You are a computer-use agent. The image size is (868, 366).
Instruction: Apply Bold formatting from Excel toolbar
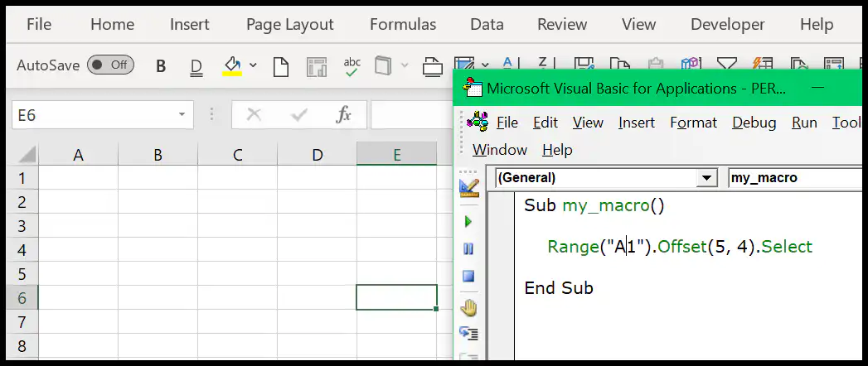pyautogui.click(x=161, y=66)
